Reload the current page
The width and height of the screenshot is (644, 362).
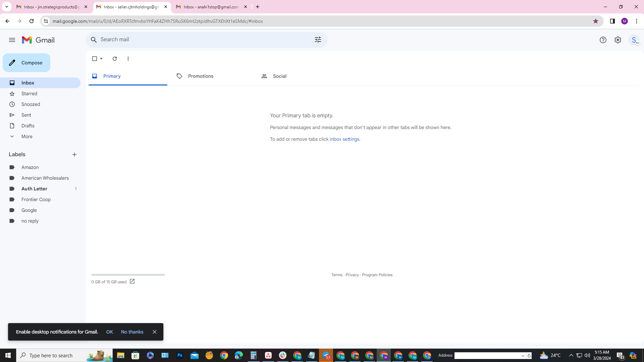pos(32,21)
